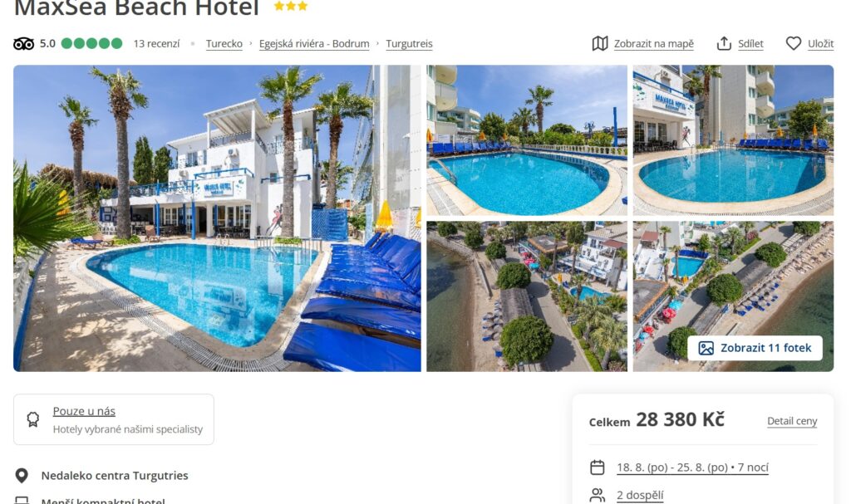Click the Zobrazit 11 fotek button

tap(755, 348)
